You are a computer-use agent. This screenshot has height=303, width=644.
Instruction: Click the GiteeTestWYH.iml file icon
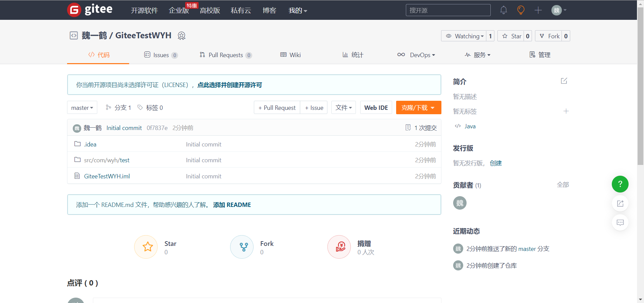pyautogui.click(x=77, y=176)
